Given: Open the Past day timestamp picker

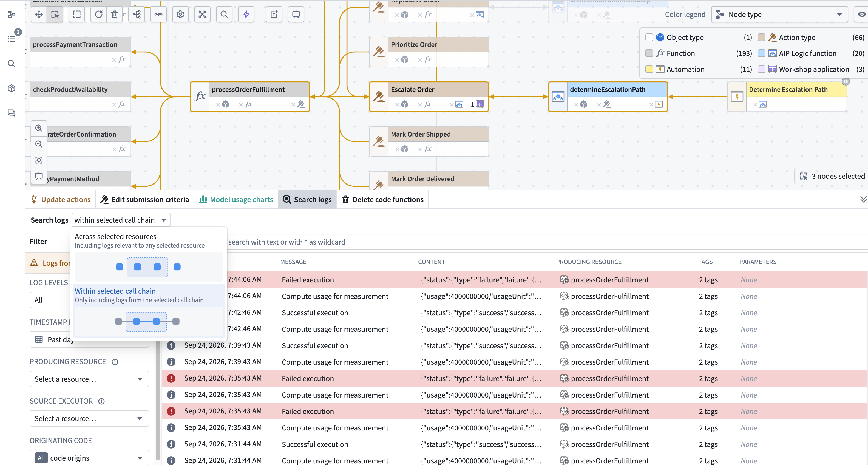Looking at the screenshot, I should coord(89,339).
